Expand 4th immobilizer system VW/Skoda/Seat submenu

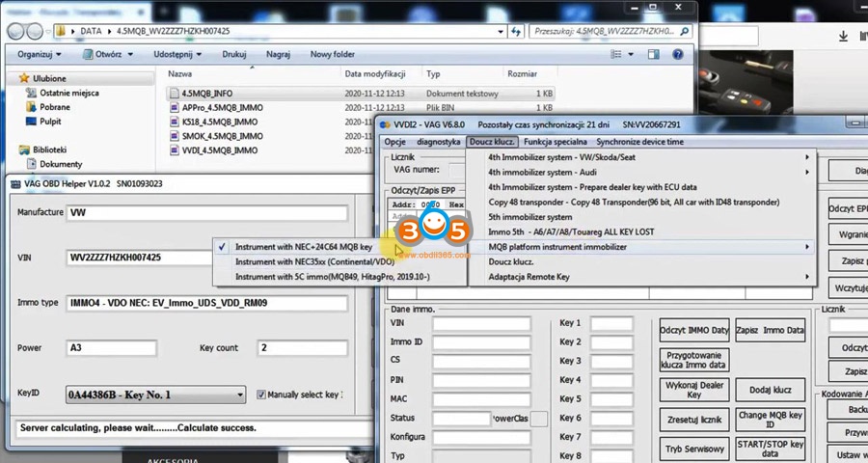(x=641, y=157)
